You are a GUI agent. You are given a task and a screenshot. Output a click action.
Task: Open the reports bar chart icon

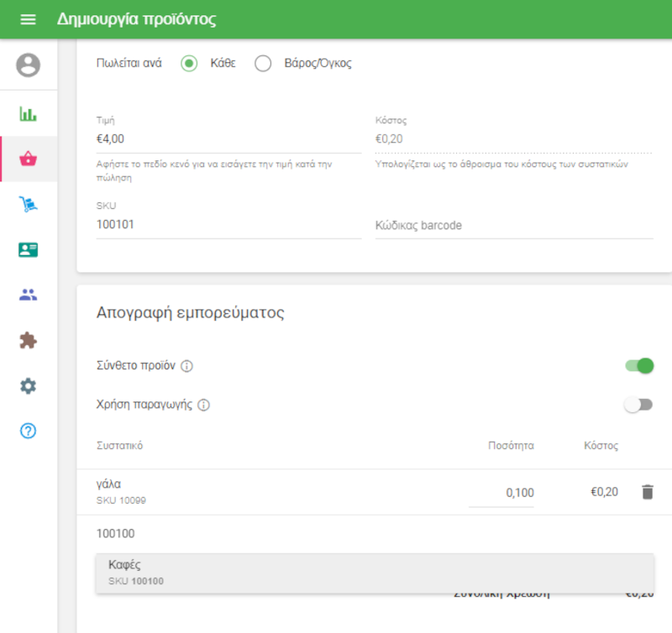(29, 114)
